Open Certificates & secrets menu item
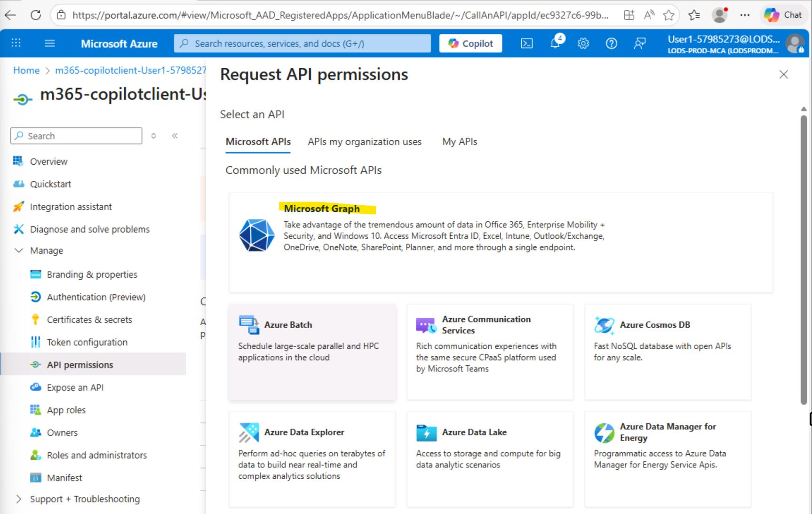812x514 pixels. pos(89,320)
